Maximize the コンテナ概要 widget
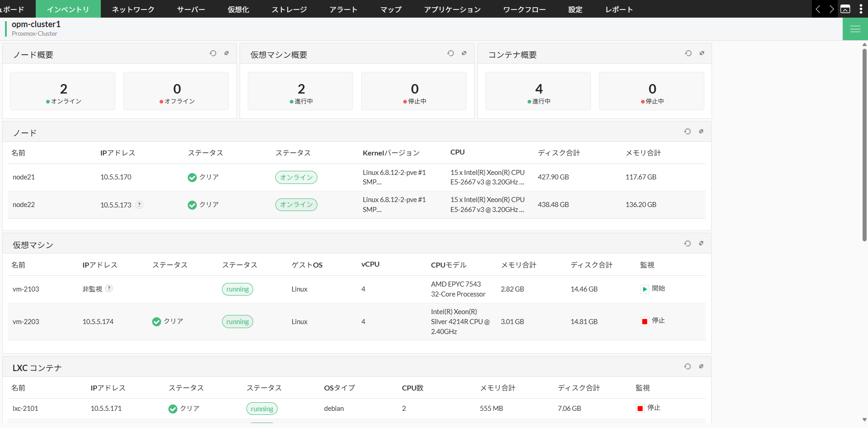This screenshot has width=868, height=428. (702, 53)
